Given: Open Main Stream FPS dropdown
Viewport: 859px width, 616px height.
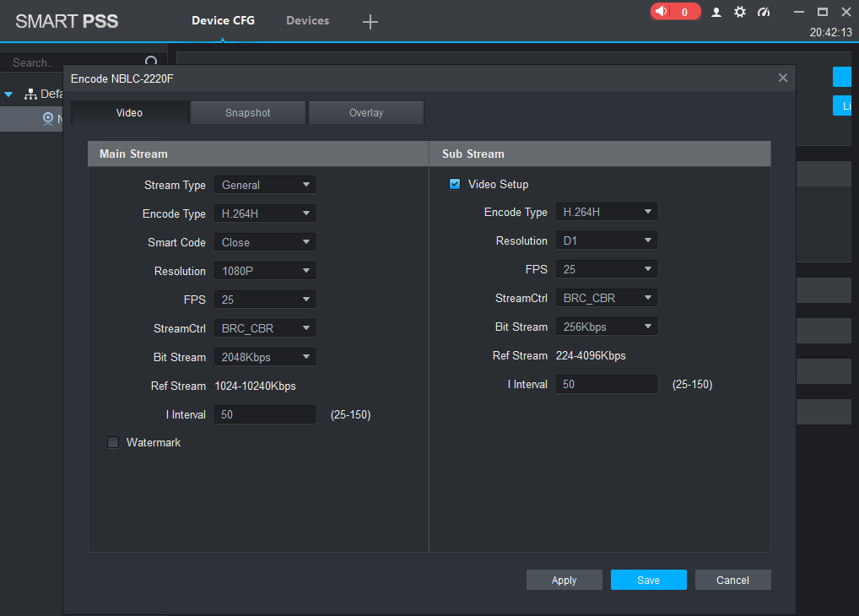Looking at the screenshot, I should pyautogui.click(x=265, y=300).
